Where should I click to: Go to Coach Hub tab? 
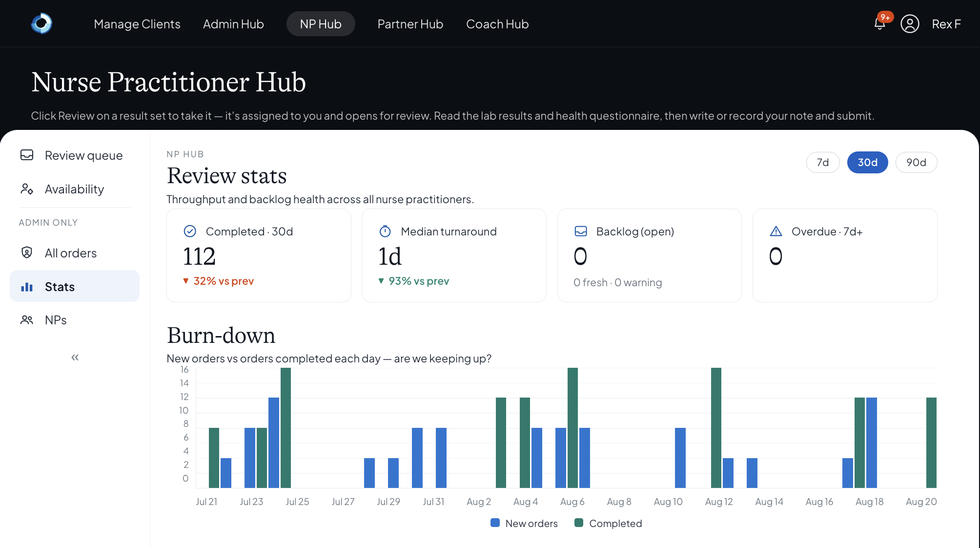(x=497, y=24)
